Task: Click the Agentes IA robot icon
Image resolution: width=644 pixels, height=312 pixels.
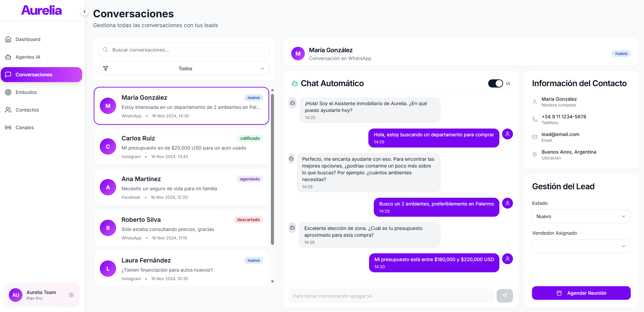Action: coord(8,57)
